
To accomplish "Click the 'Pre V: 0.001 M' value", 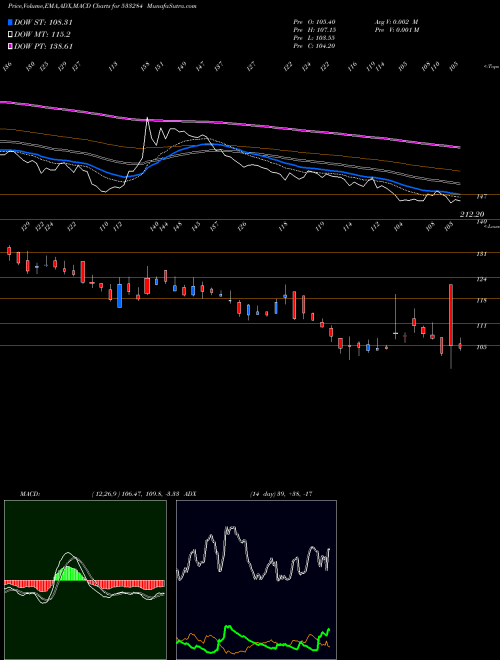I will click(396, 30).
